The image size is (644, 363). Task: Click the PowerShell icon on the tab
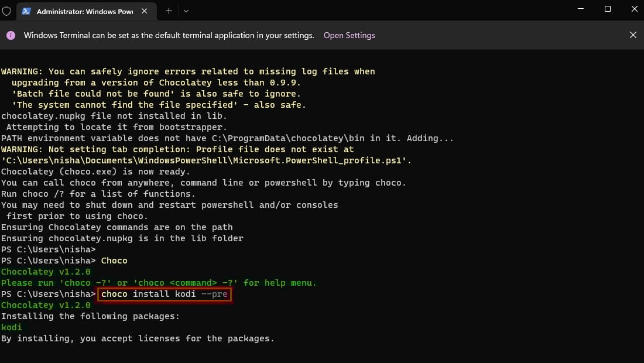(26, 11)
